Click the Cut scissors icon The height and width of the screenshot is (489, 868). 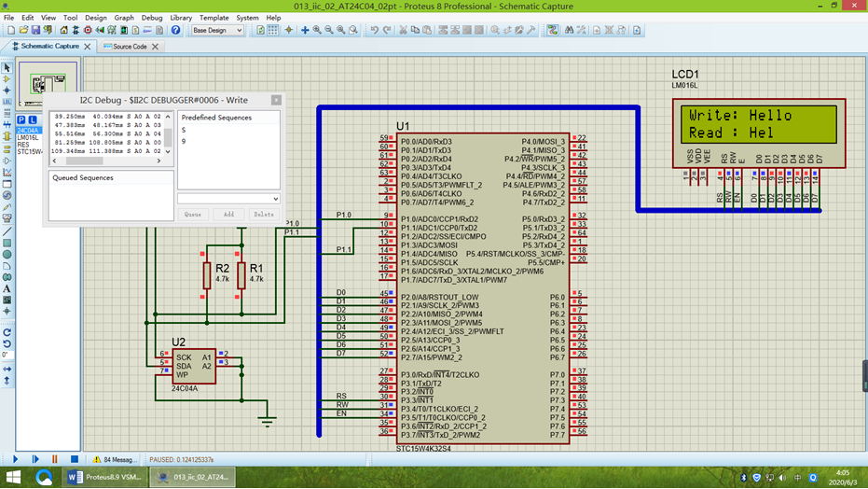tap(403, 31)
